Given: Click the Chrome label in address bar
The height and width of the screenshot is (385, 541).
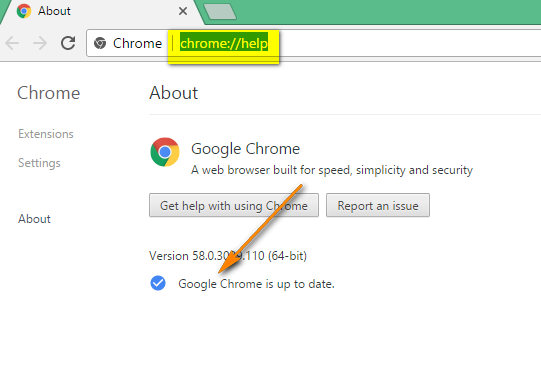Looking at the screenshot, I should pos(137,43).
